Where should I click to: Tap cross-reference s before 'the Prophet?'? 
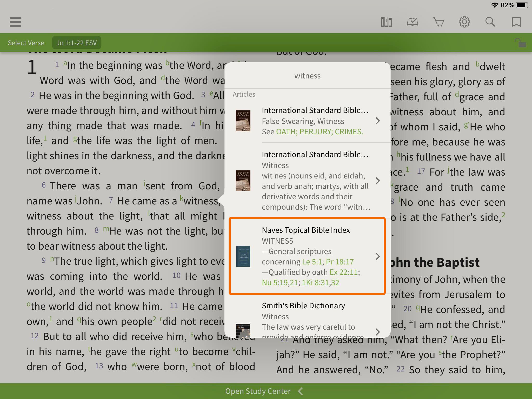click(440, 353)
